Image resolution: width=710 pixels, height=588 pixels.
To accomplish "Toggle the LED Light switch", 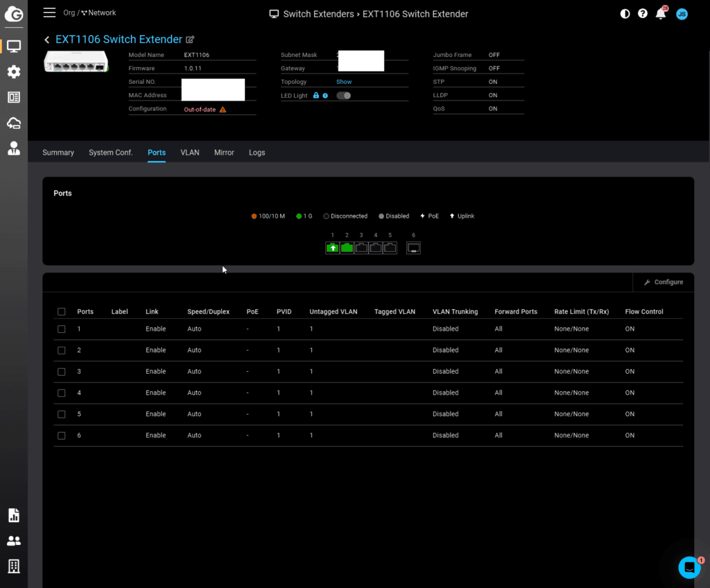I will (x=343, y=96).
